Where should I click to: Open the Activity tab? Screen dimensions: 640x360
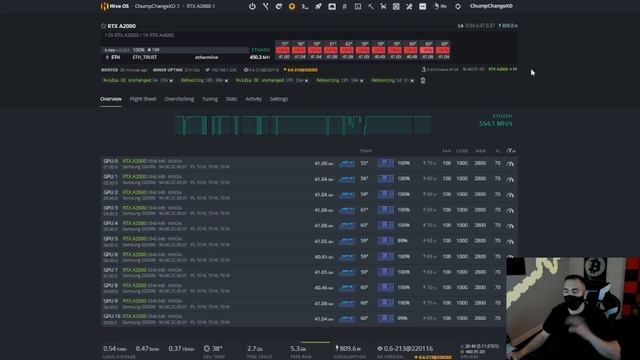[253, 99]
